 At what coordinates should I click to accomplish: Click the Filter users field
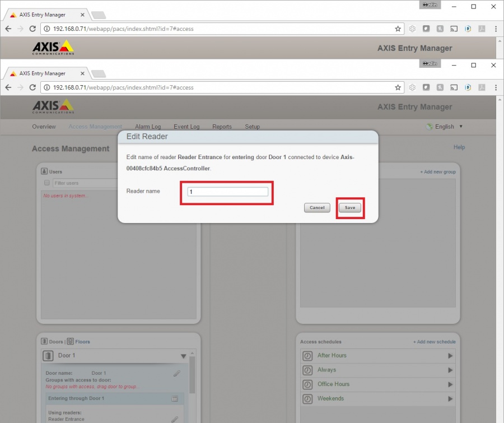tap(85, 183)
